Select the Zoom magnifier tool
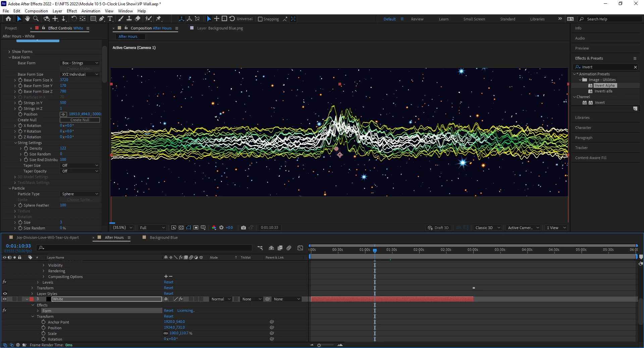Screen dimensions: 644x348 pos(36,19)
